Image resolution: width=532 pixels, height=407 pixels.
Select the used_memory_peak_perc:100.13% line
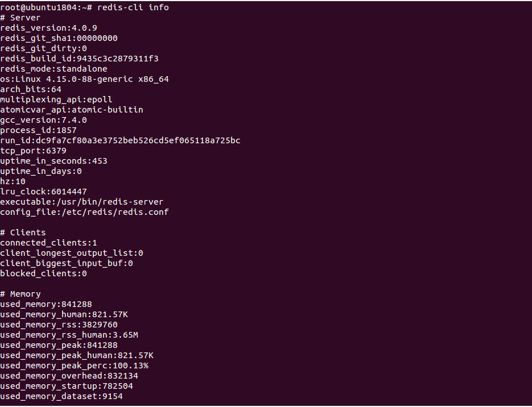click(x=74, y=366)
